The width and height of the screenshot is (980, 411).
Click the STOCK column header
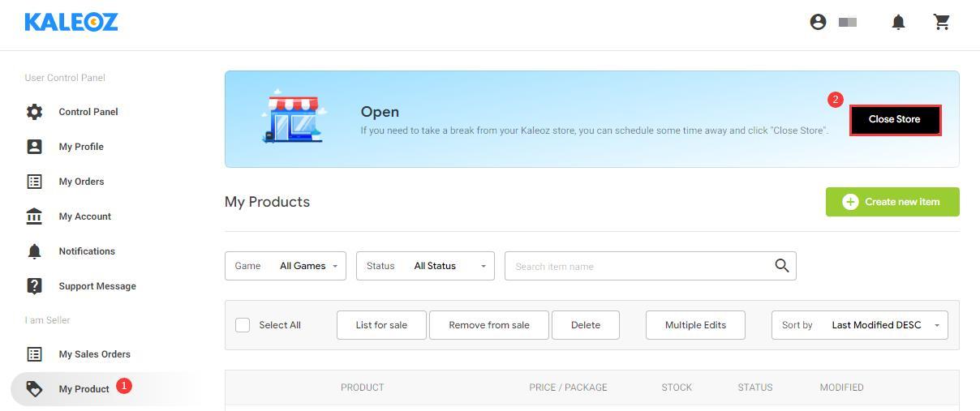(x=677, y=387)
